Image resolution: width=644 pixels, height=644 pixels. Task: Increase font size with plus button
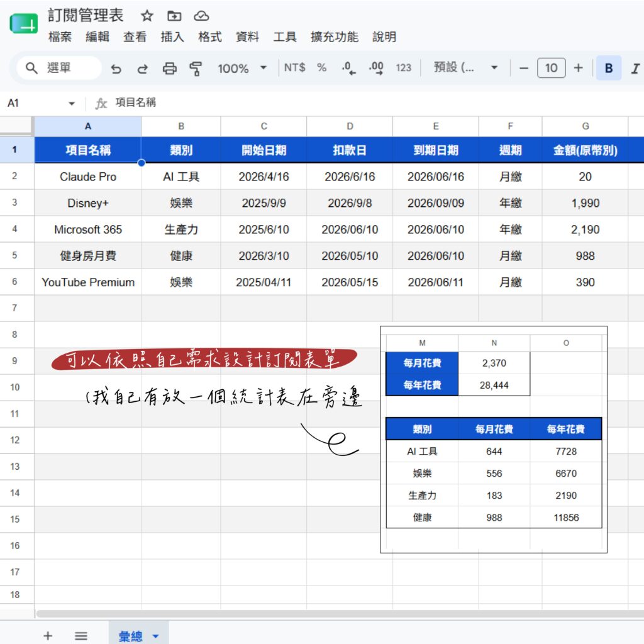pyautogui.click(x=579, y=68)
